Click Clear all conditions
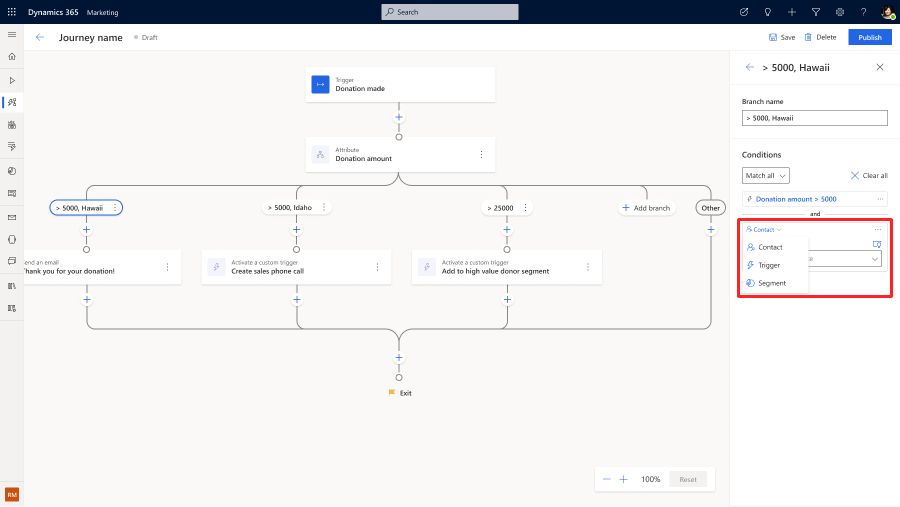Image resolution: width=900 pixels, height=507 pixels. coord(869,175)
